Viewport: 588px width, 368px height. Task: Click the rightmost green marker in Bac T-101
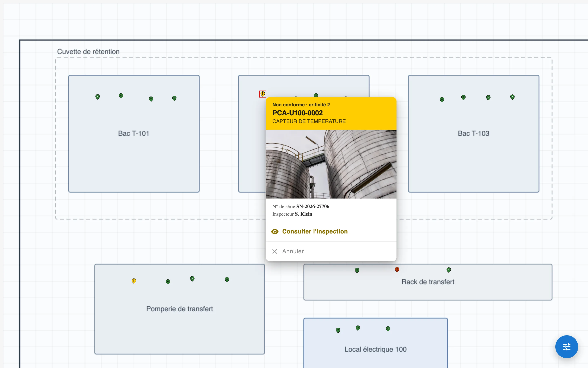click(x=174, y=98)
